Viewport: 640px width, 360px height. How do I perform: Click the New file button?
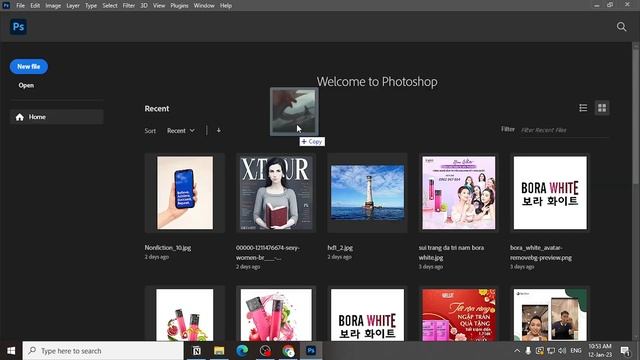click(29, 67)
